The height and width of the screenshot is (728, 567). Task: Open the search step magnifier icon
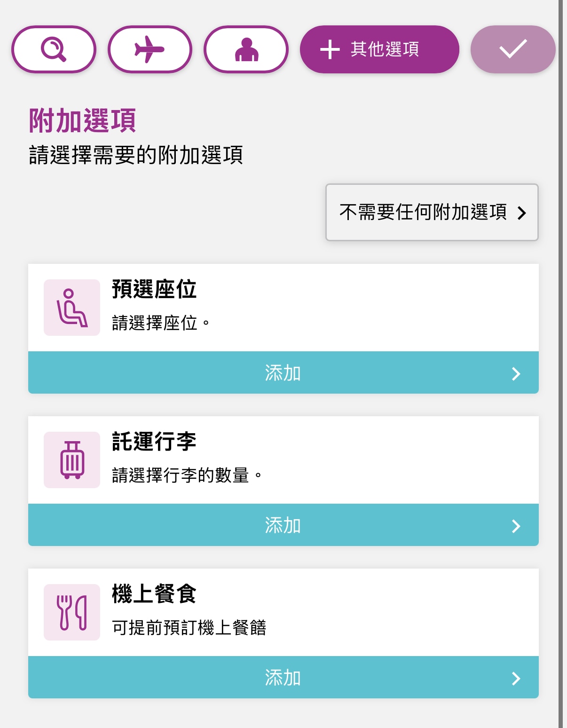click(x=54, y=49)
